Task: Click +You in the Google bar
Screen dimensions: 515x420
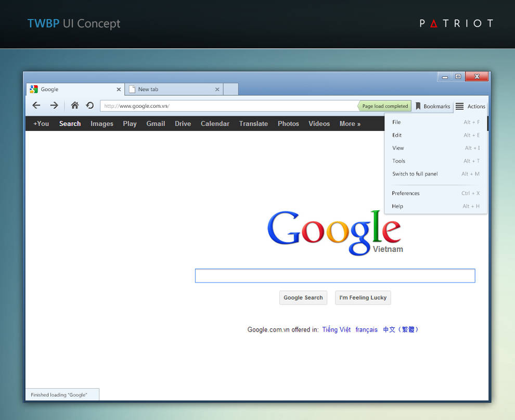Action: (x=41, y=123)
